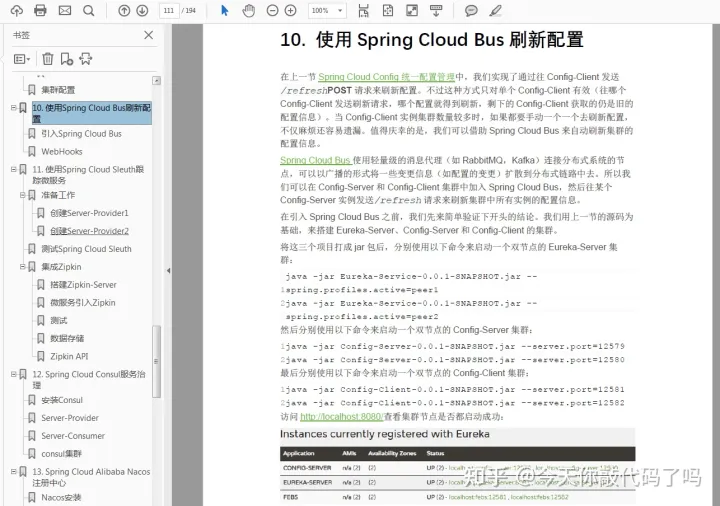Image resolution: width=720 pixels, height=506 pixels.
Task: Click the CONFIG-SERVER table row name
Action: [x=307, y=468]
